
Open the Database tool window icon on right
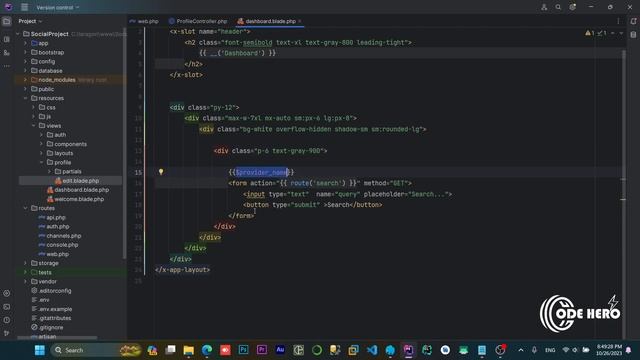pos(633,35)
